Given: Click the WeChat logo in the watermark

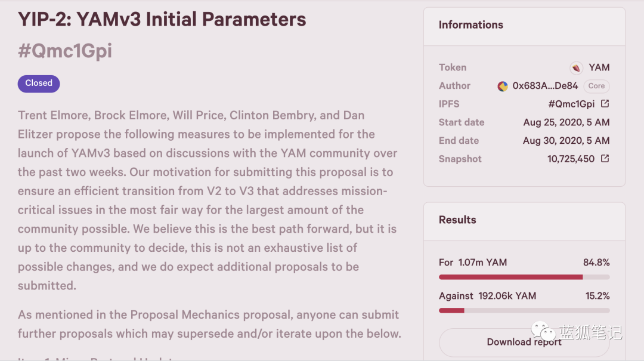Looking at the screenshot, I should (543, 332).
